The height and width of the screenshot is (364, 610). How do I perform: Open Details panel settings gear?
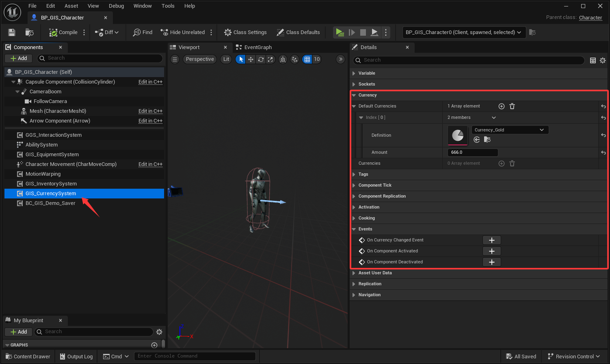click(x=603, y=61)
